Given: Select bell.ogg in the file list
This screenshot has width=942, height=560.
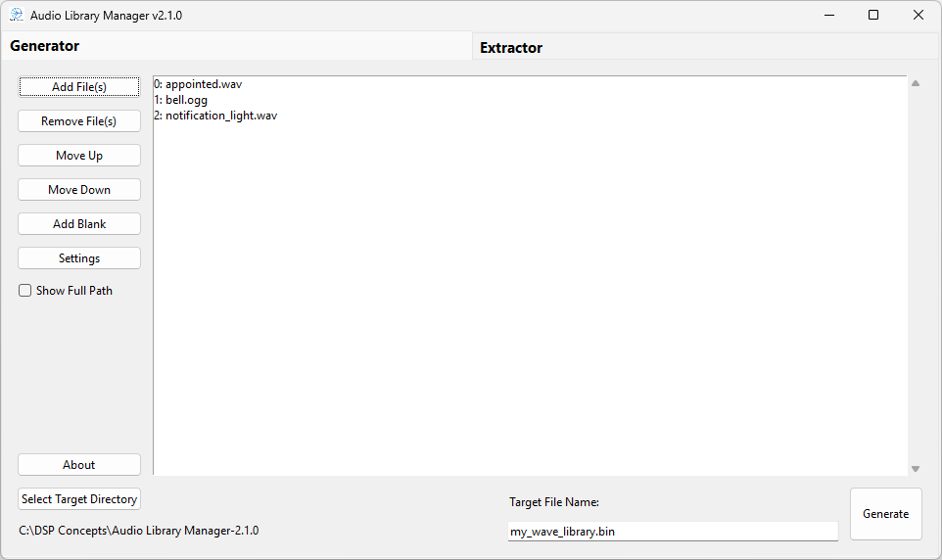Looking at the screenshot, I should 186,100.
